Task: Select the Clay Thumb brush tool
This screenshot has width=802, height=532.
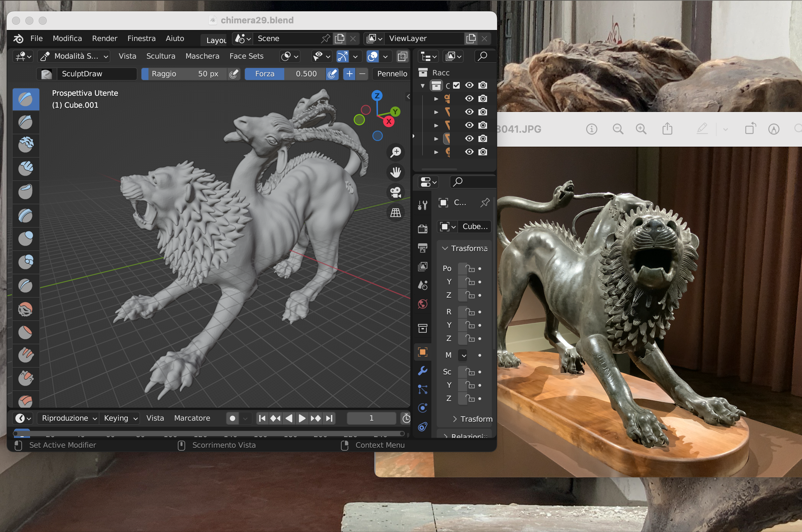Action: point(26,192)
